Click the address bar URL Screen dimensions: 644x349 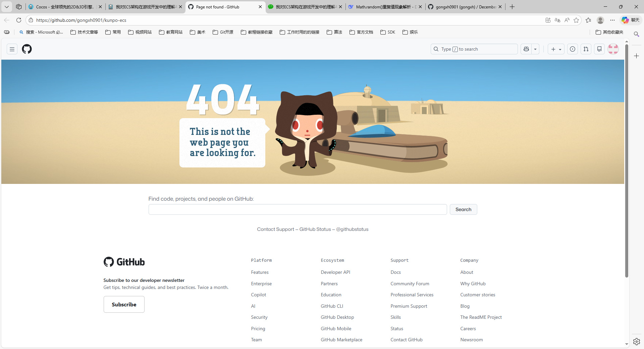tap(81, 20)
